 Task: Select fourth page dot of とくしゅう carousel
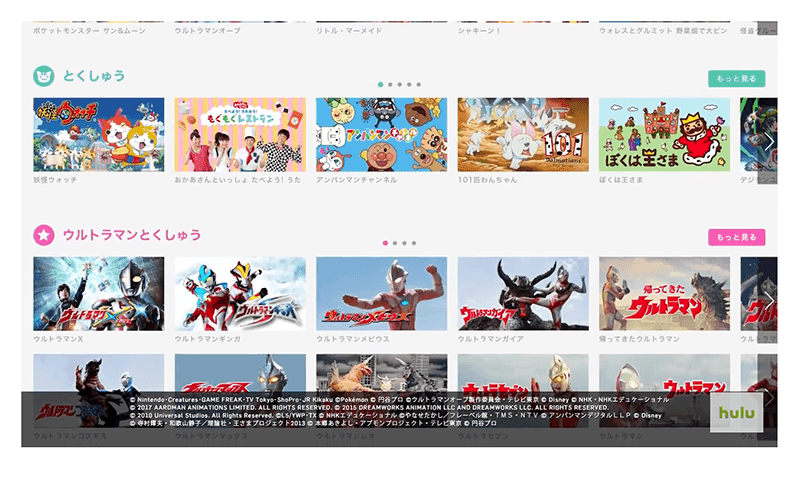click(x=409, y=85)
